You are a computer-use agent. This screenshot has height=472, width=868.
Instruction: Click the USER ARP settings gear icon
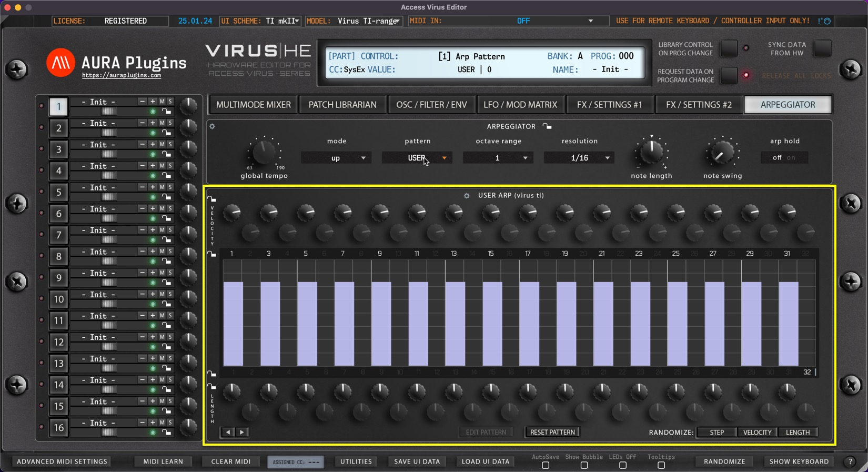coord(467,196)
